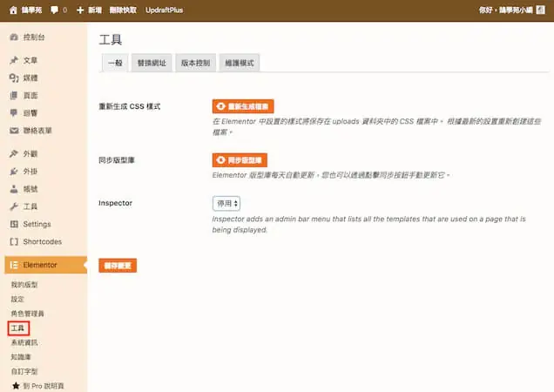Open the Elementor 工具 tools submenu link
The width and height of the screenshot is (554, 392).
click(18, 328)
